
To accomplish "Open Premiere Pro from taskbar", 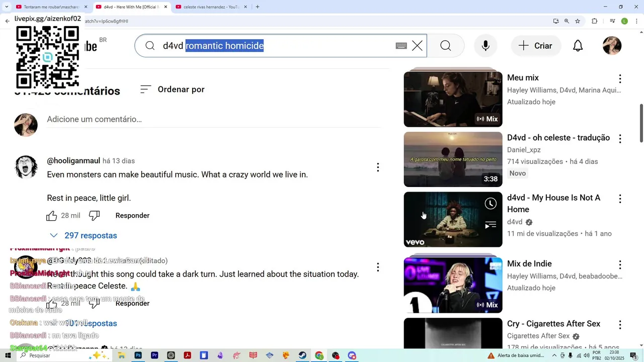I will coord(154,355).
